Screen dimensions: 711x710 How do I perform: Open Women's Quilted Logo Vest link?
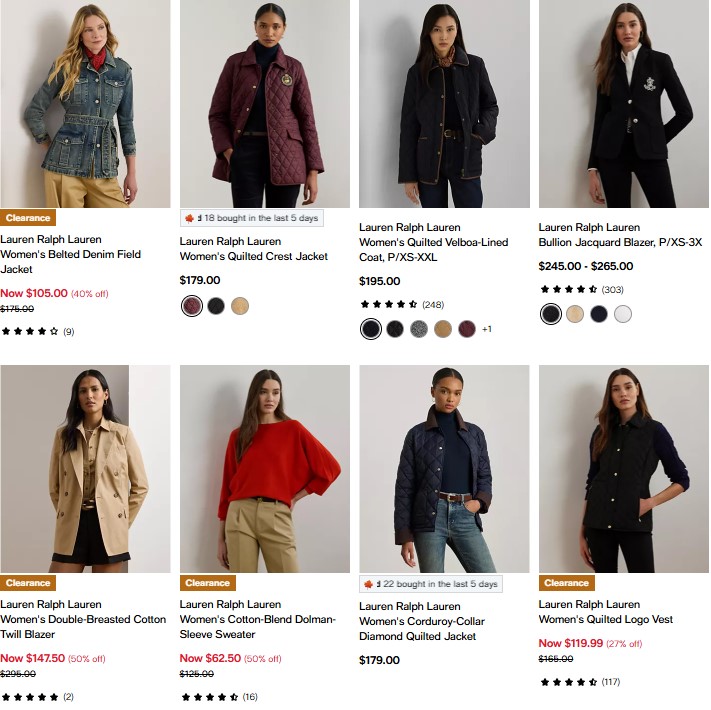point(606,619)
